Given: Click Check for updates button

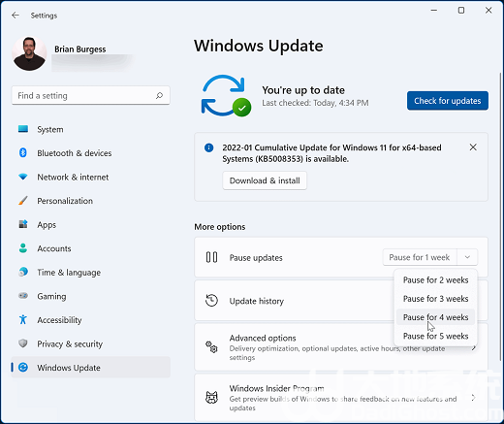Looking at the screenshot, I should [x=448, y=101].
